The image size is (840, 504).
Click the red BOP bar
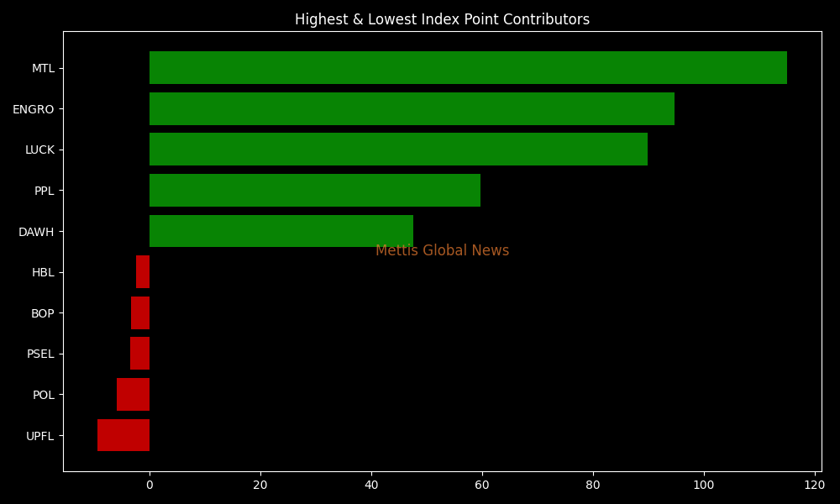click(x=140, y=312)
